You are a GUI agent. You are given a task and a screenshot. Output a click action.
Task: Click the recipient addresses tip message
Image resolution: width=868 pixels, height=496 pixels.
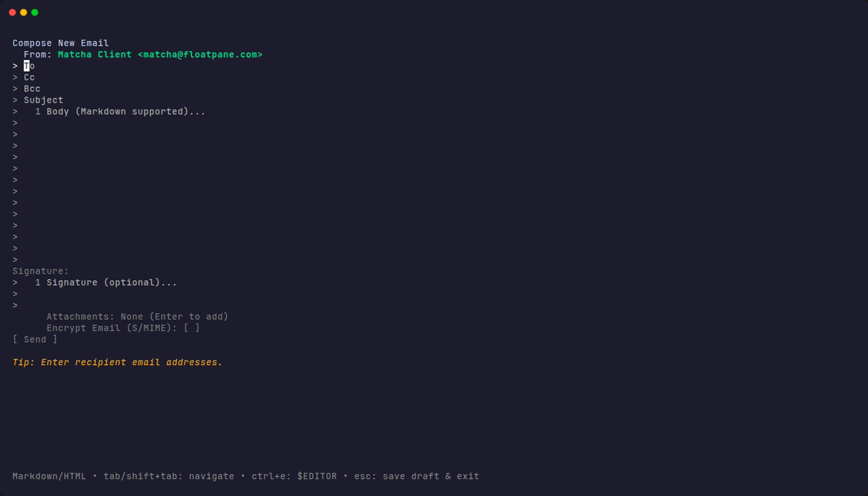(117, 362)
